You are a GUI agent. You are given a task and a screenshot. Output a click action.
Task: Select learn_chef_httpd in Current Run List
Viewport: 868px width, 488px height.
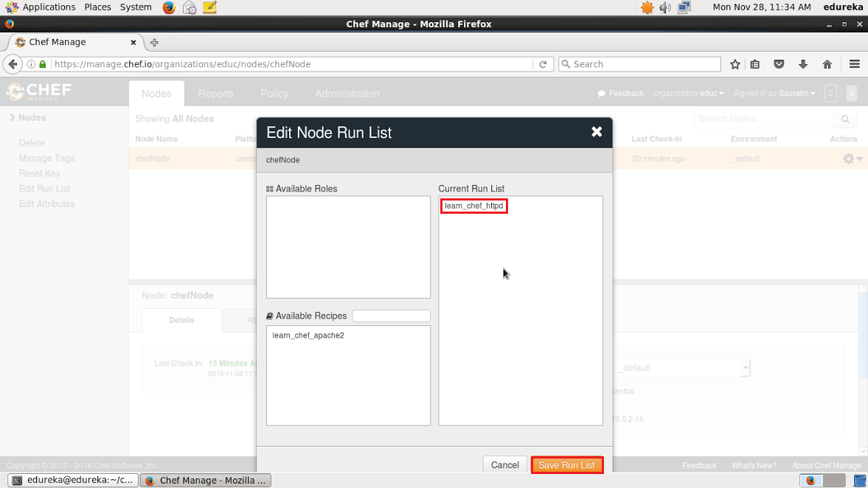coord(474,206)
